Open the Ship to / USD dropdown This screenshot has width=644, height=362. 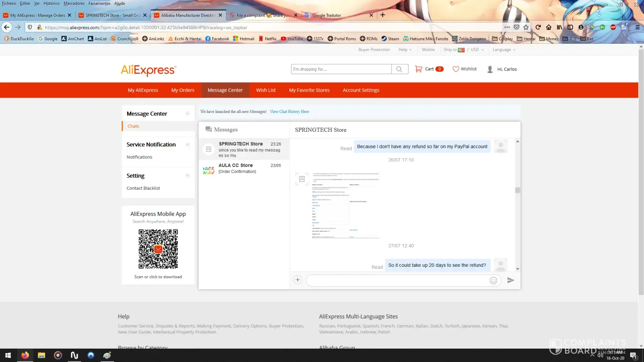pos(464,50)
